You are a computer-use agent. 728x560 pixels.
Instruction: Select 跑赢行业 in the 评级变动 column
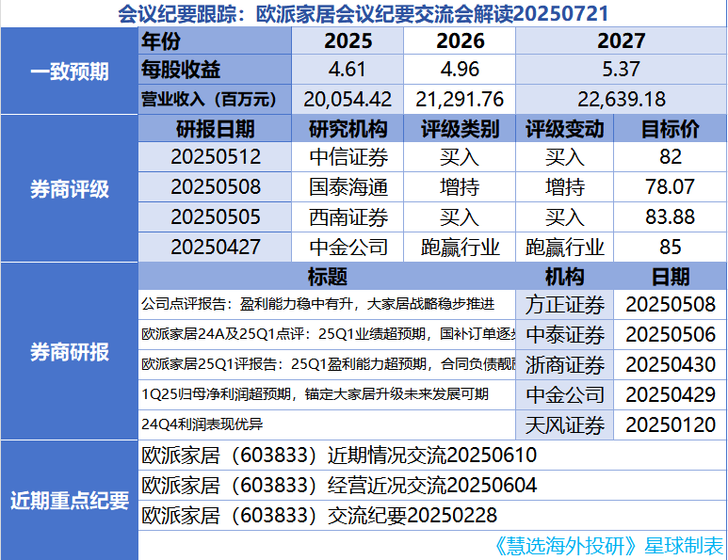tap(564, 247)
